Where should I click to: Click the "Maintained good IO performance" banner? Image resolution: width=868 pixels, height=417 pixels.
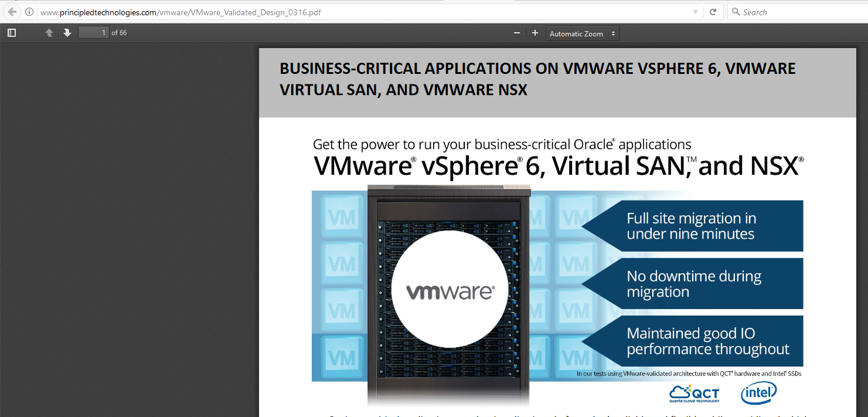(x=697, y=341)
